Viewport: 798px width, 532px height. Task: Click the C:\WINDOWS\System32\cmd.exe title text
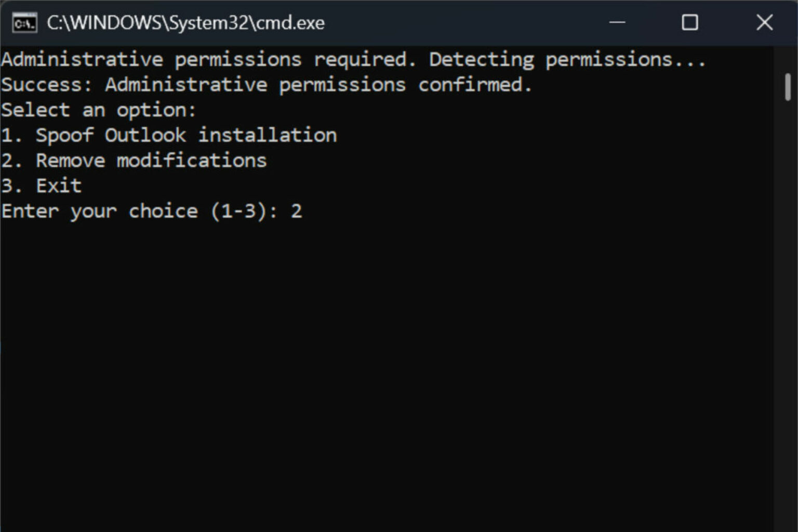[x=186, y=23]
